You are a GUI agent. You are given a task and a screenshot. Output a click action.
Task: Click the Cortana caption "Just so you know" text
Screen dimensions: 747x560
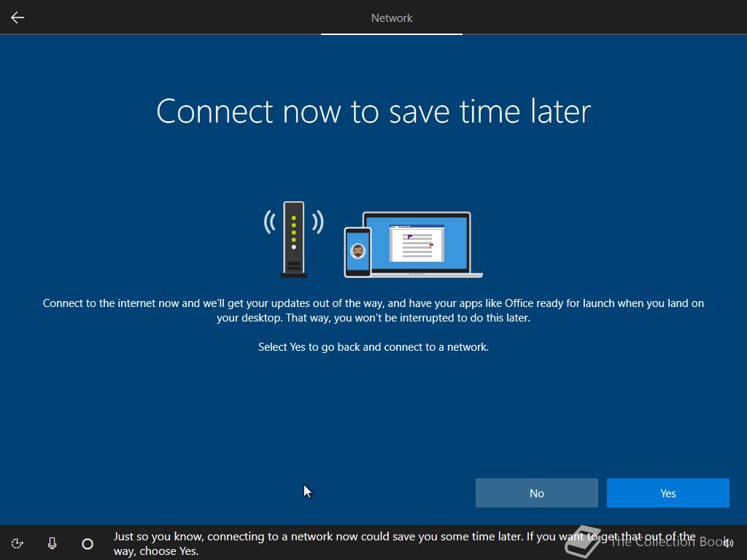click(404, 543)
